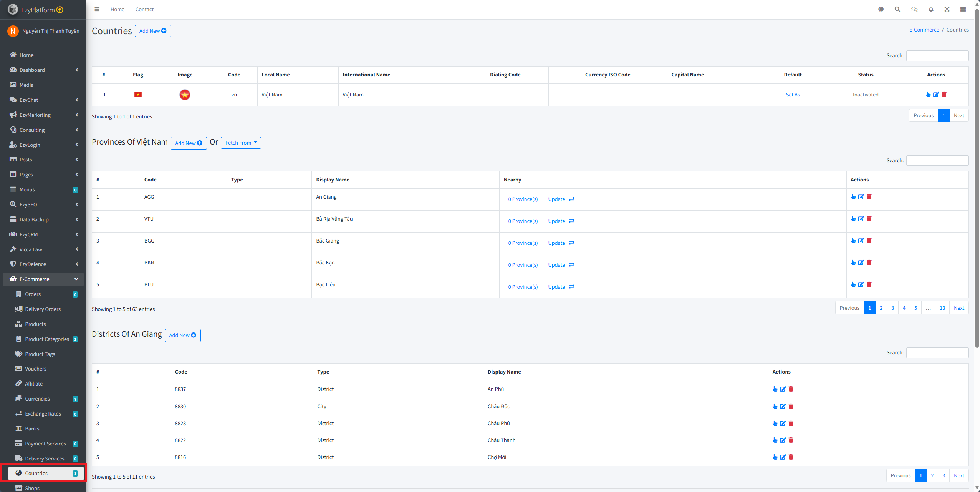Image resolution: width=980 pixels, height=492 pixels.
Task: Go to provinces page 13
Action: 942,308
